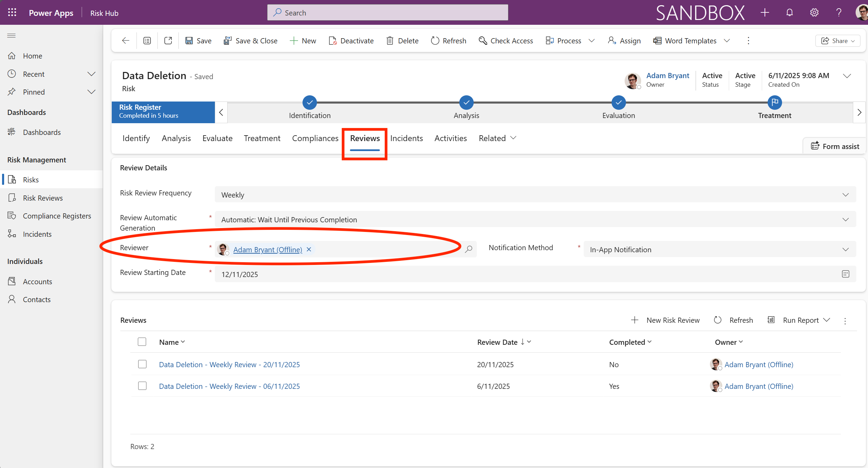This screenshot has width=868, height=468.
Task: Click the Reviewer lookup search icon
Action: [469, 249]
